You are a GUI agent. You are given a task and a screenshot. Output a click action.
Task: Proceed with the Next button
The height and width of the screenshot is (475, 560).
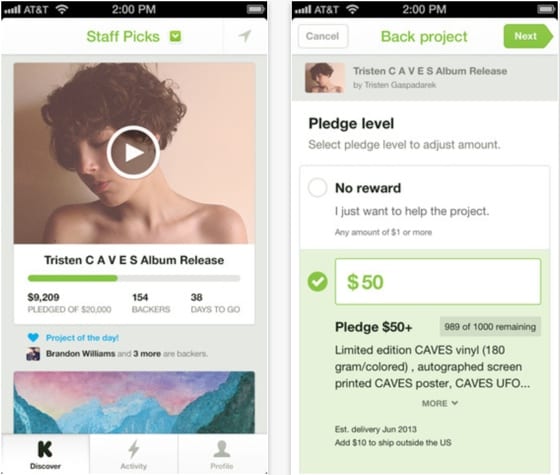pos(528,36)
